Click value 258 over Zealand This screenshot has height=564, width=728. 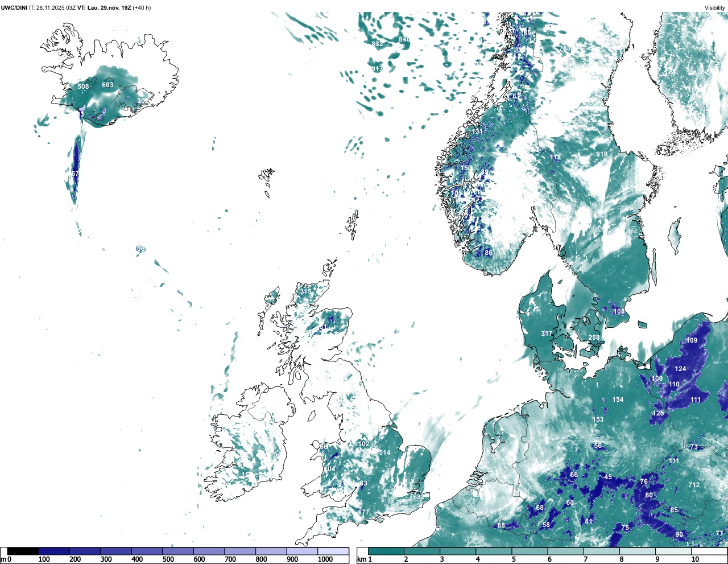pos(594,337)
